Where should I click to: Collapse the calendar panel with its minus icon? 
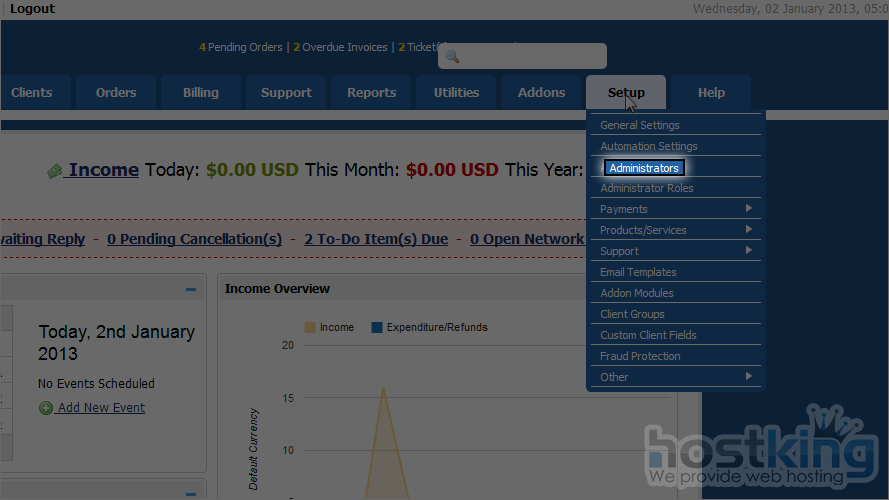(190, 290)
